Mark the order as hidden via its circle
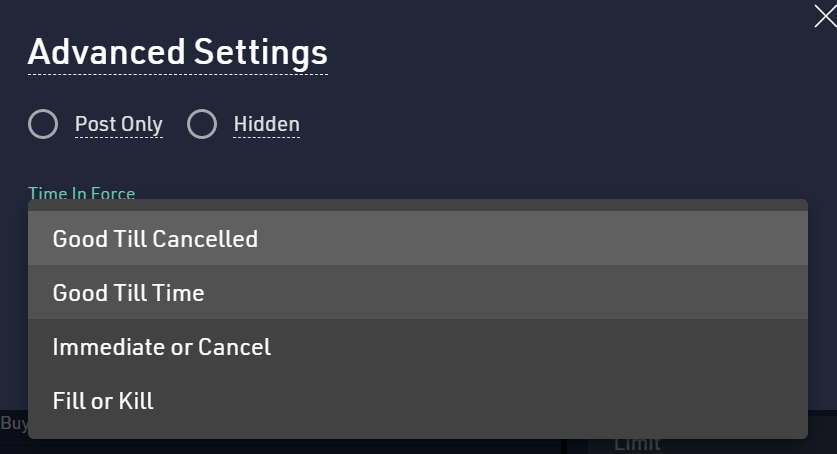This screenshot has height=454, width=837. click(202, 124)
